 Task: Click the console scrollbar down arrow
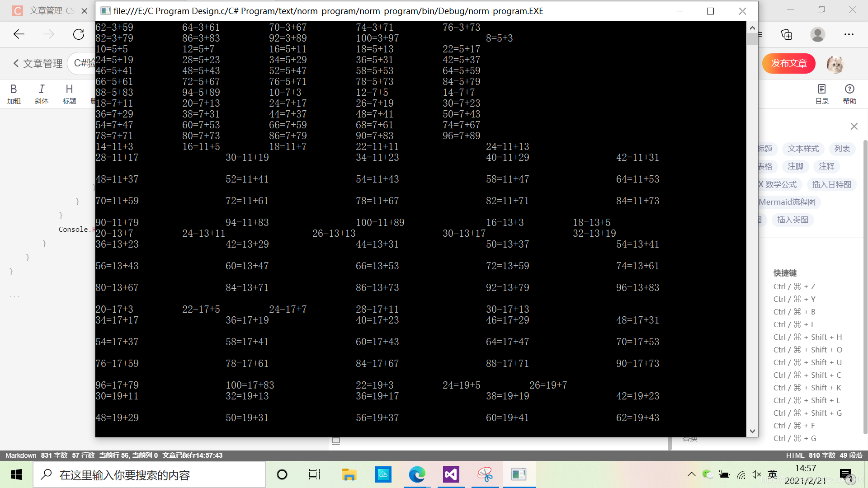(x=752, y=431)
